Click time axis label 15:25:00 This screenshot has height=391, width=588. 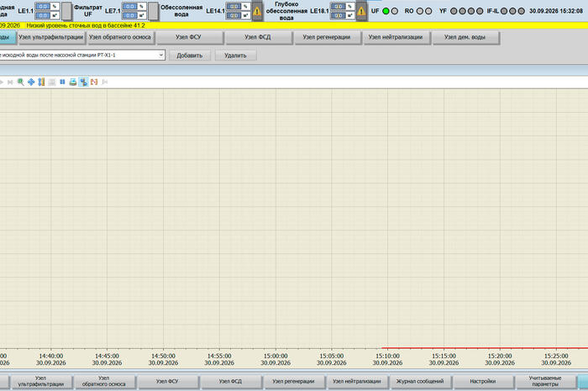[556, 356]
